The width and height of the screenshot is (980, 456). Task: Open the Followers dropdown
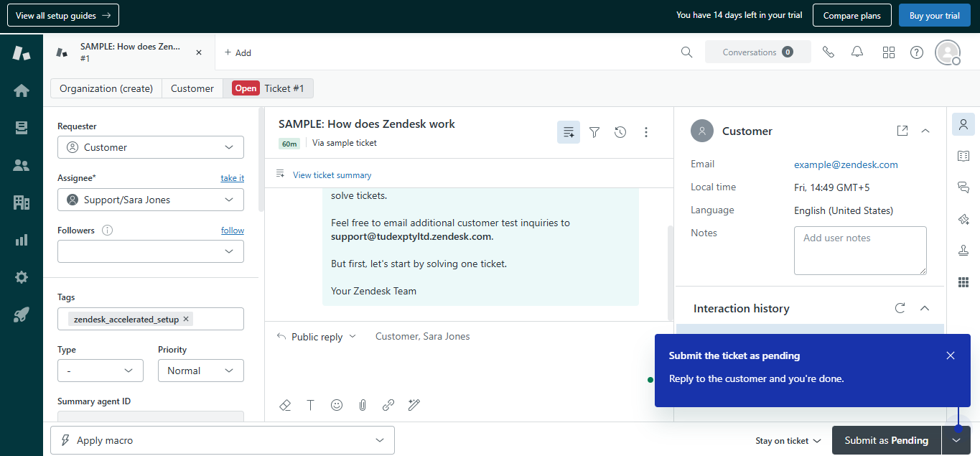click(151, 251)
